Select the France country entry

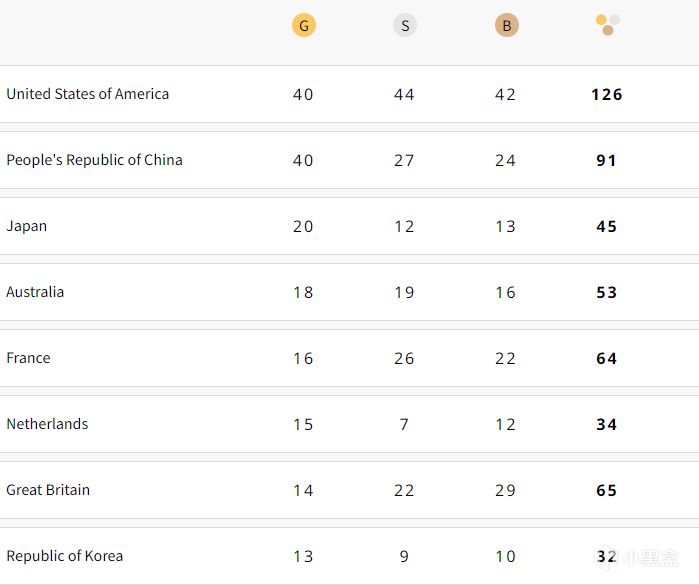(x=28, y=358)
